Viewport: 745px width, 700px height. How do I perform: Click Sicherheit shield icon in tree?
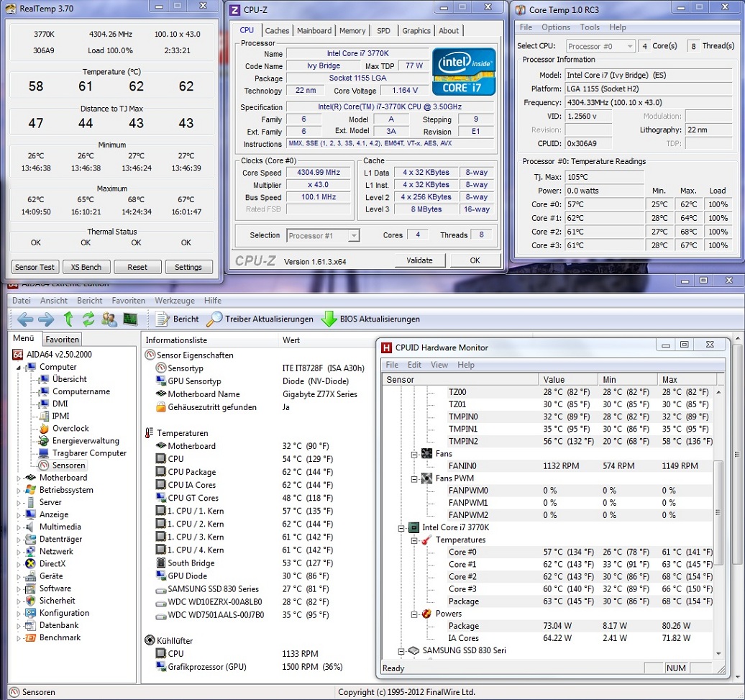(x=30, y=601)
